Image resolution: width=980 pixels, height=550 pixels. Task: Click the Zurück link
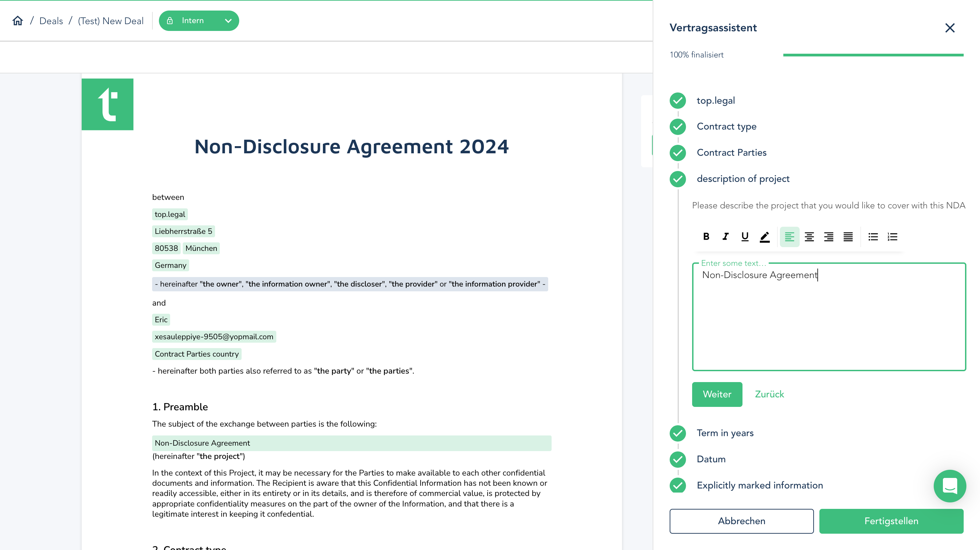(769, 394)
